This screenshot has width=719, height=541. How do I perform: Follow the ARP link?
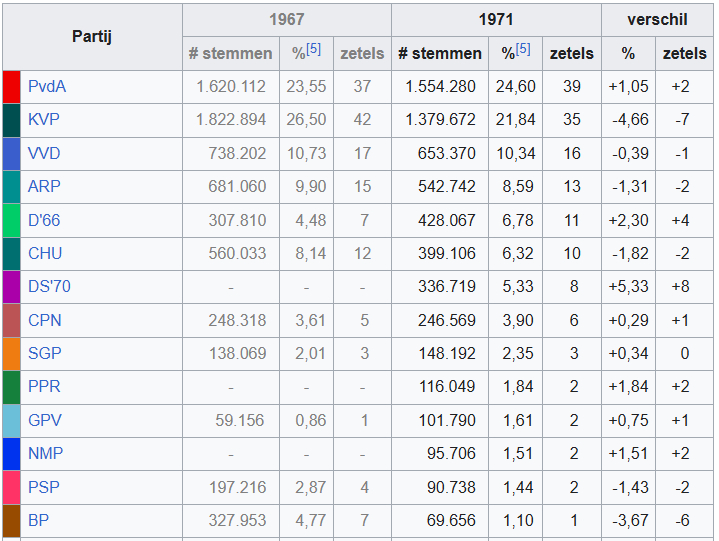click(44, 187)
